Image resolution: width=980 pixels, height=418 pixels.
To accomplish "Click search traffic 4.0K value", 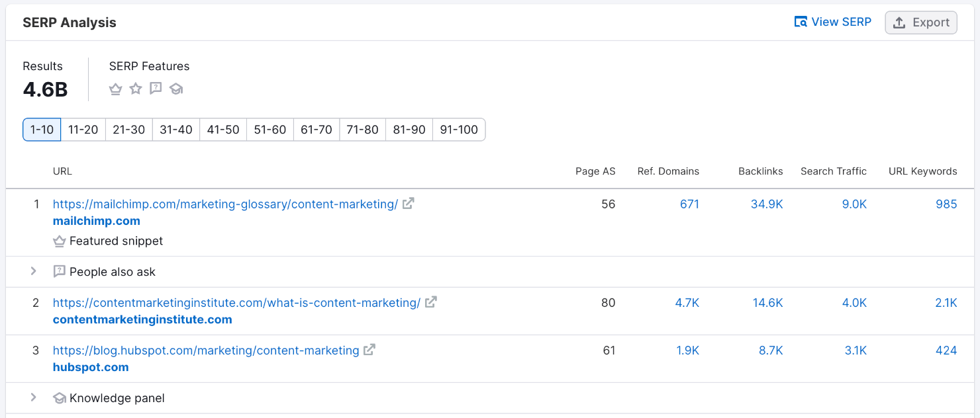I will point(854,303).
